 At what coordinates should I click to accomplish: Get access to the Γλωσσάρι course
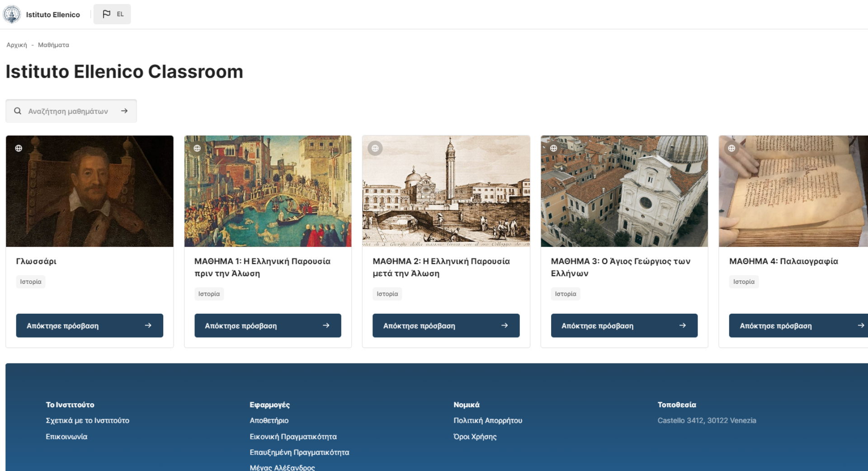90,325
